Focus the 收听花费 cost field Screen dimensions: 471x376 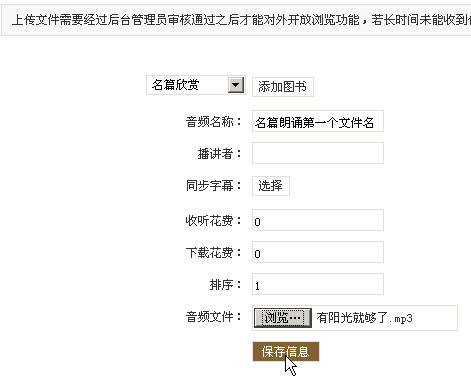318,220
